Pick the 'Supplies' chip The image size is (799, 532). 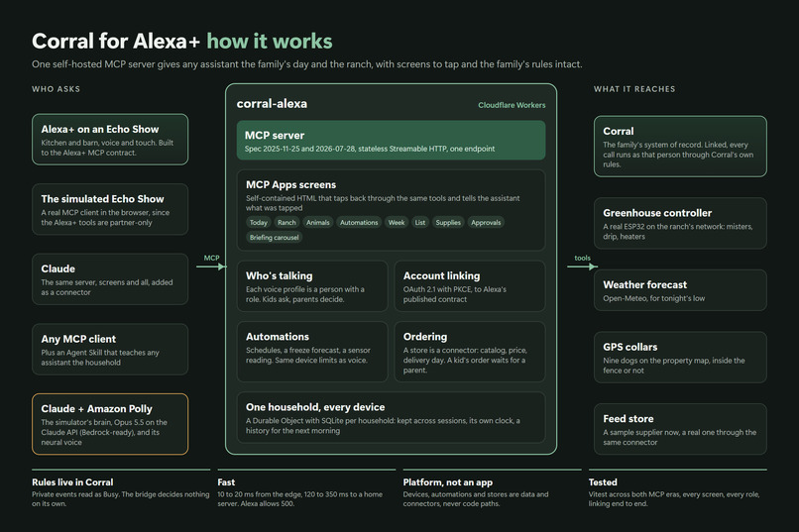pyautogui.click(x=448, y=223)
